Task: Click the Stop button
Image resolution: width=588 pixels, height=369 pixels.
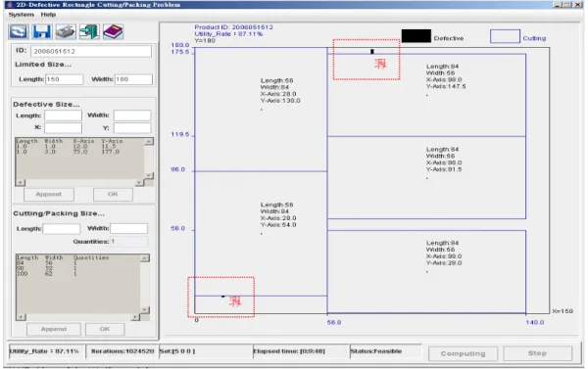Action: 537,353
